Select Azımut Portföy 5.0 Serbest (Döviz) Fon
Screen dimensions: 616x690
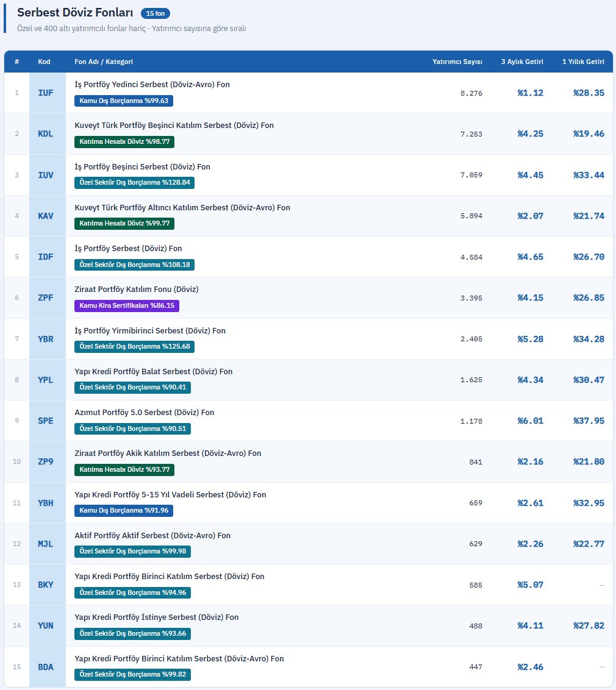coord(145,413)
